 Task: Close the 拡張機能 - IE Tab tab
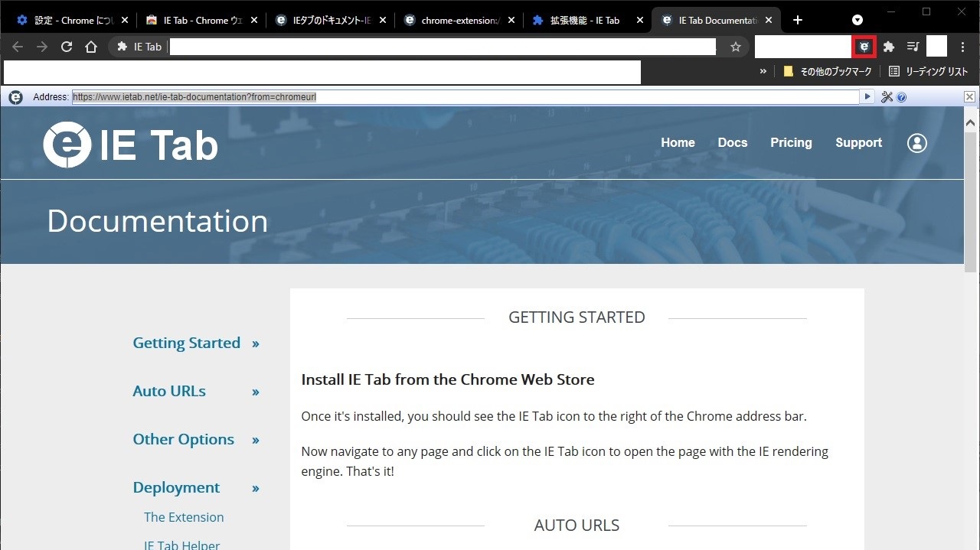640,21
